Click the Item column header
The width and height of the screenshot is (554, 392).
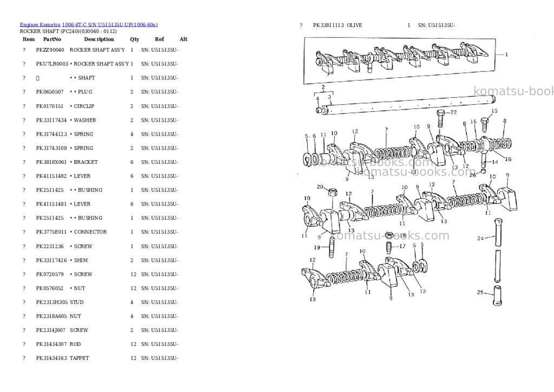coord(29,39)
